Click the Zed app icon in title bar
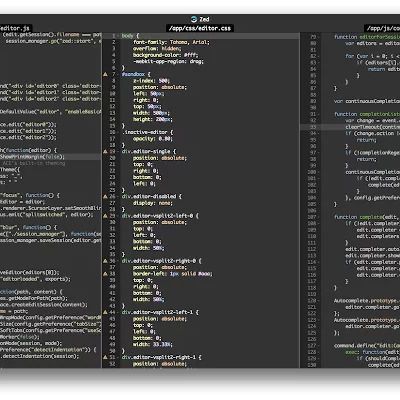This screenshot has height=400, width=400. coord(194,19)
